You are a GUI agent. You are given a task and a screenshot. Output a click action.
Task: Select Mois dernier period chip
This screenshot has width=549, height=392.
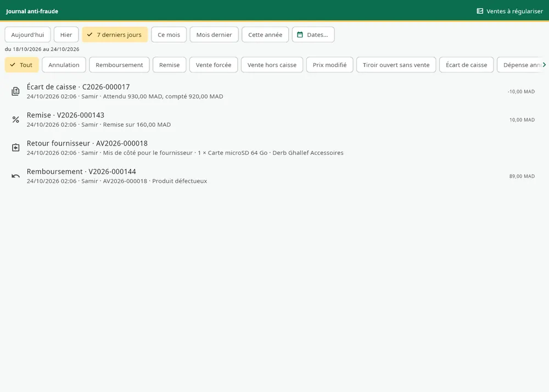point(214,35)
